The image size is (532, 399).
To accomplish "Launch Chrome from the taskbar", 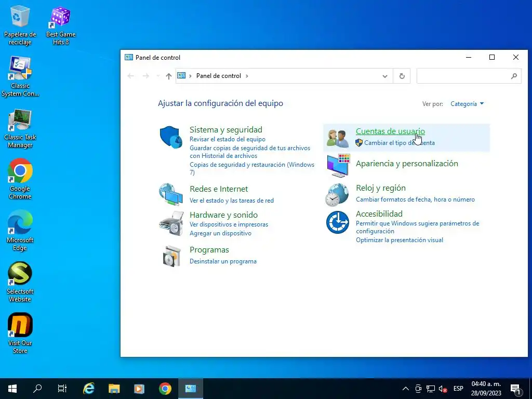I will (165, 389).
